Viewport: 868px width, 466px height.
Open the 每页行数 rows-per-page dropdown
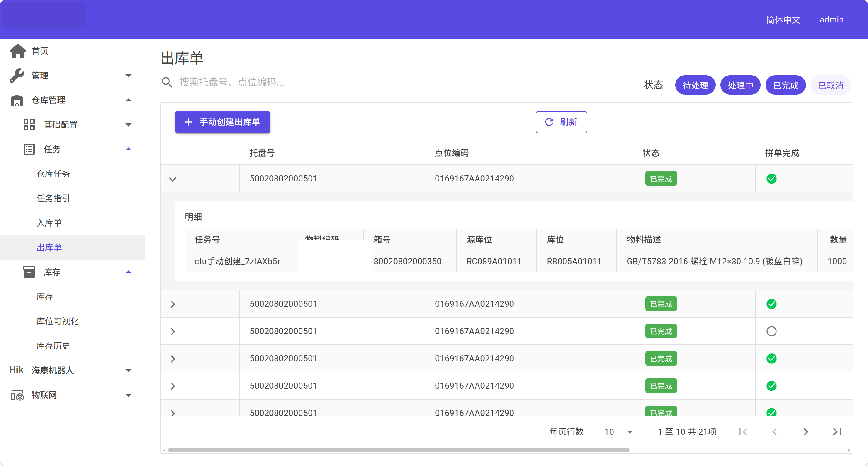pyautogui.click(x=618, y=432)
